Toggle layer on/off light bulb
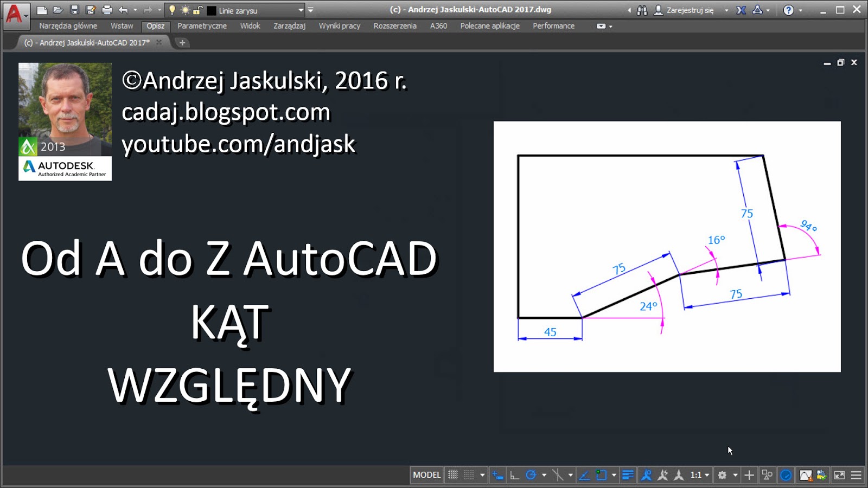Screen dimensions: 868x488 pos(173,10)
